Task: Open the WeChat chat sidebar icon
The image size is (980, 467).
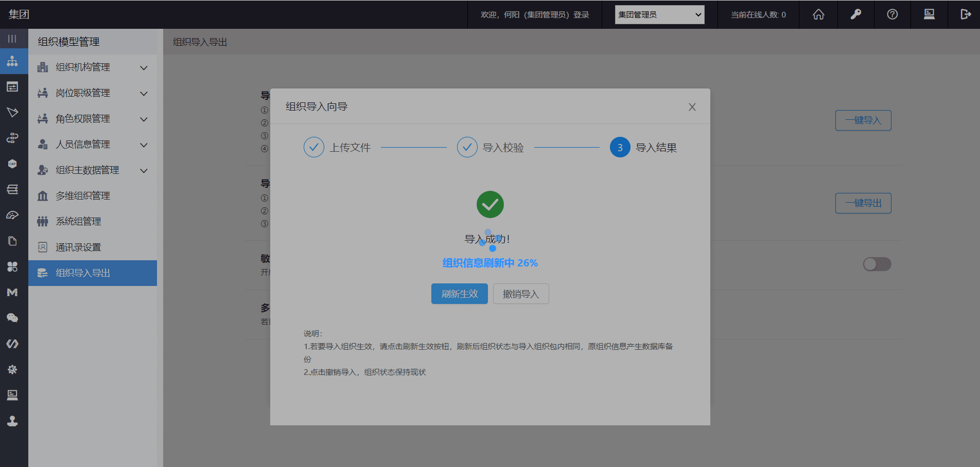Action: coord(12,318)
